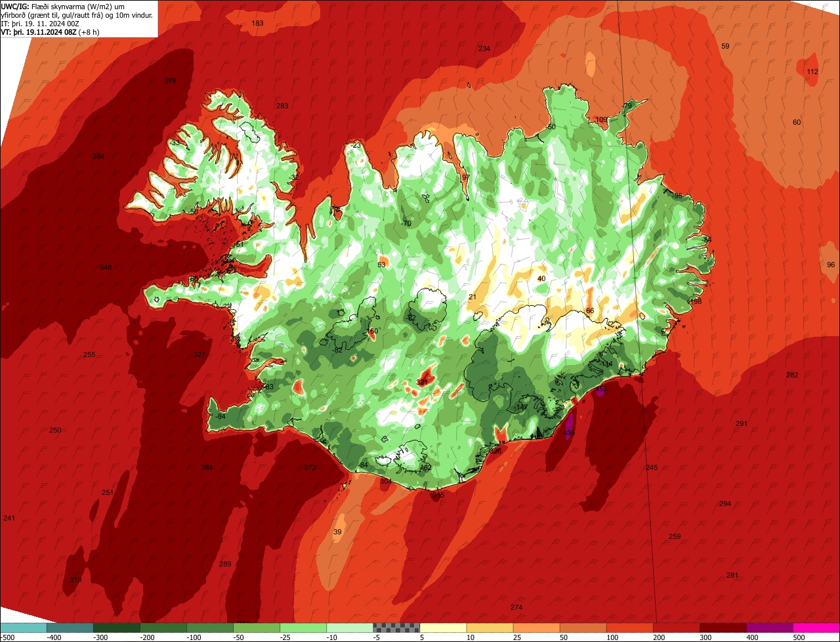Click the value 274 at the bottom
The image size is (840, 642).
click(x=516, y=607)
